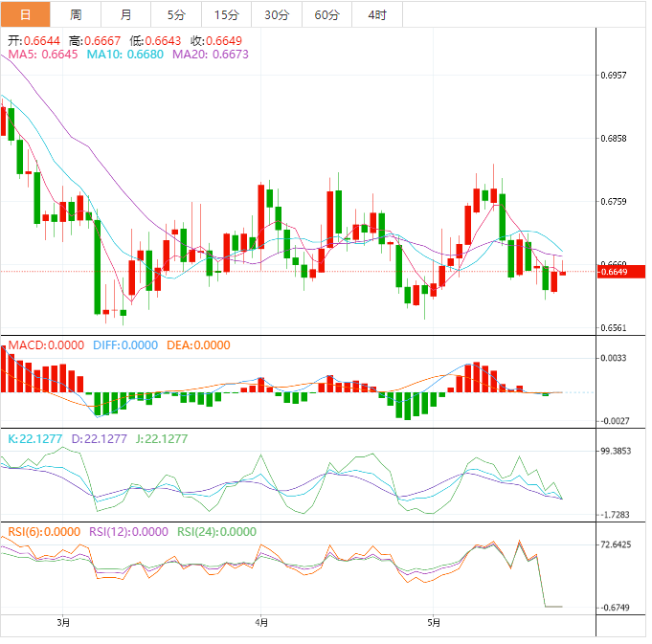The height and width of the screenshot is (644, 652).
Task: Click the MACD indicator label
Action: (x=46, y=345)
